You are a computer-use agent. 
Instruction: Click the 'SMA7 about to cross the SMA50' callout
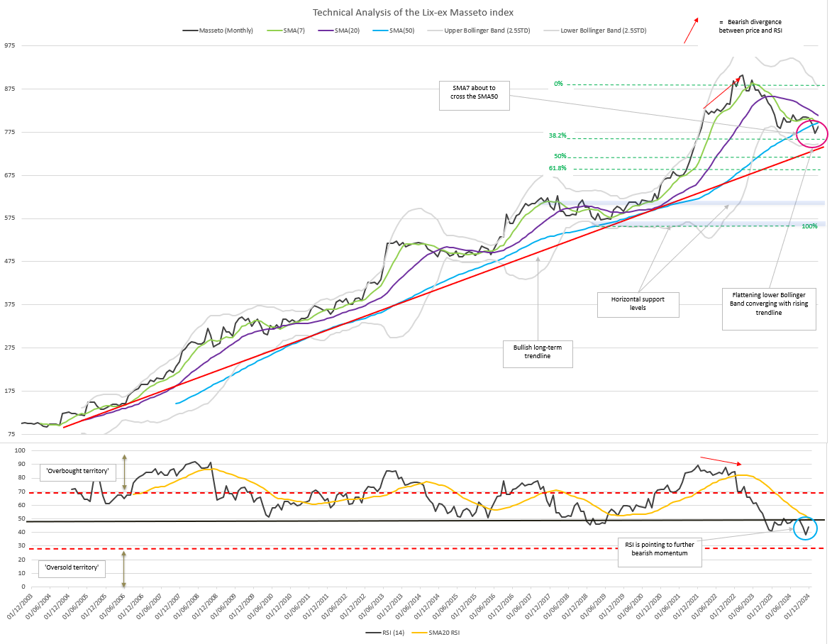(475, 96)
